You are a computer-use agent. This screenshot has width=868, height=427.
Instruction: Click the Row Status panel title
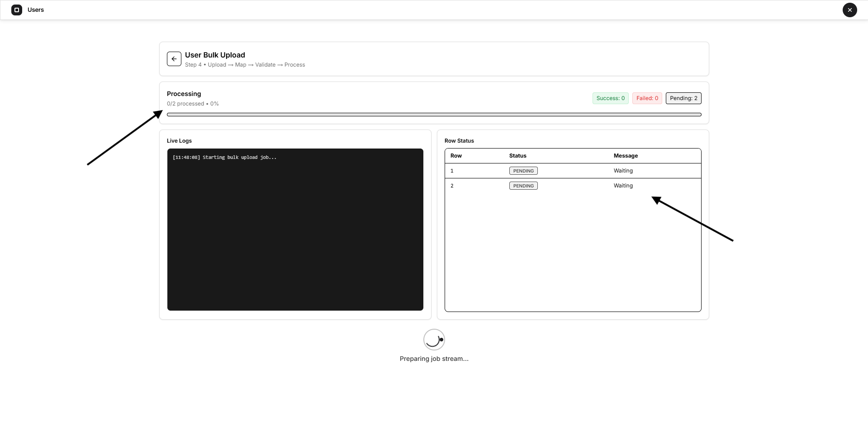tap(459, 141)
